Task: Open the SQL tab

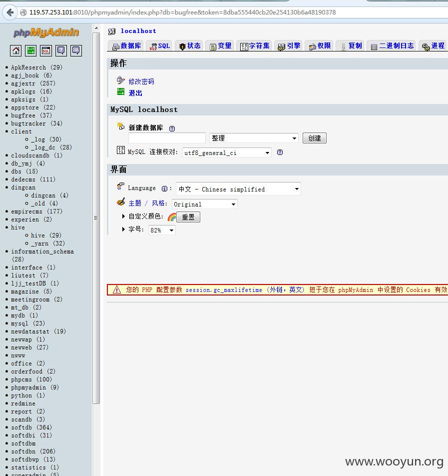Action: click(x=159, y=46)
